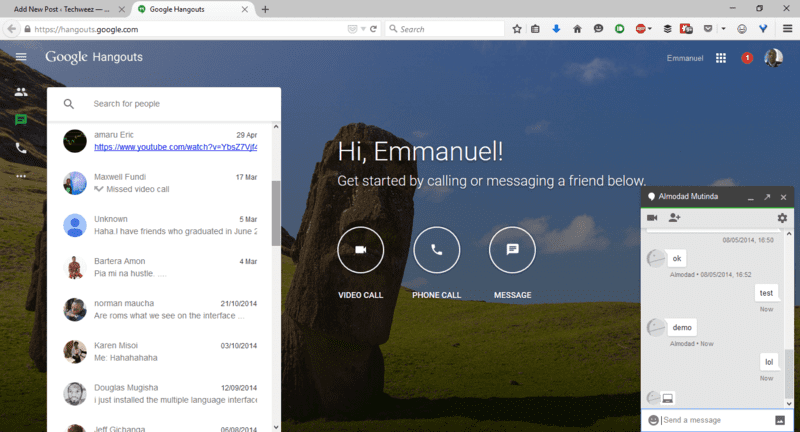Click the 'demo' chat message bubble

tap(682, 327)
